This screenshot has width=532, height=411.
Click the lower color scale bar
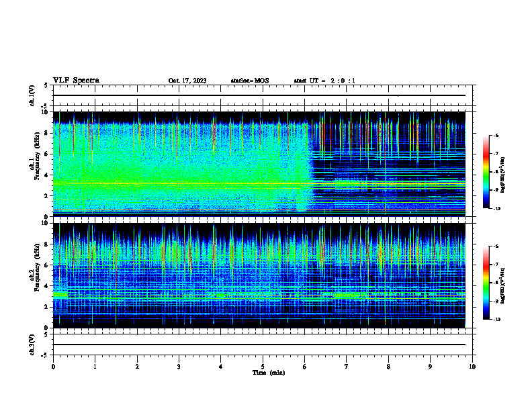[486, 283]
